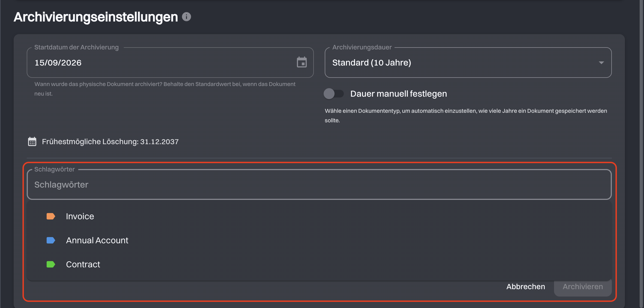Click the blue Annual Account tag icon
This screenshot has width=644, height=308.
51,241
